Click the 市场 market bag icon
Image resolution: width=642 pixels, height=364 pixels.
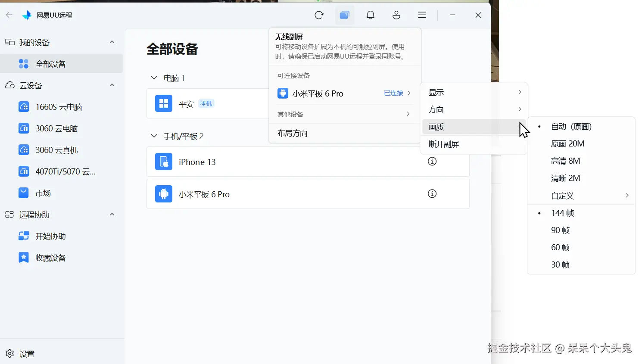24,193
